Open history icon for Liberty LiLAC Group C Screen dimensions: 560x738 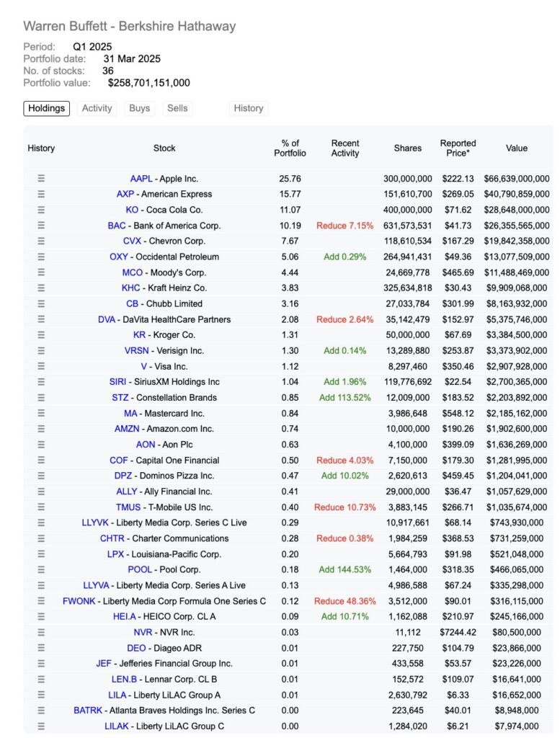pyautogui.click(x=41, y=726)
